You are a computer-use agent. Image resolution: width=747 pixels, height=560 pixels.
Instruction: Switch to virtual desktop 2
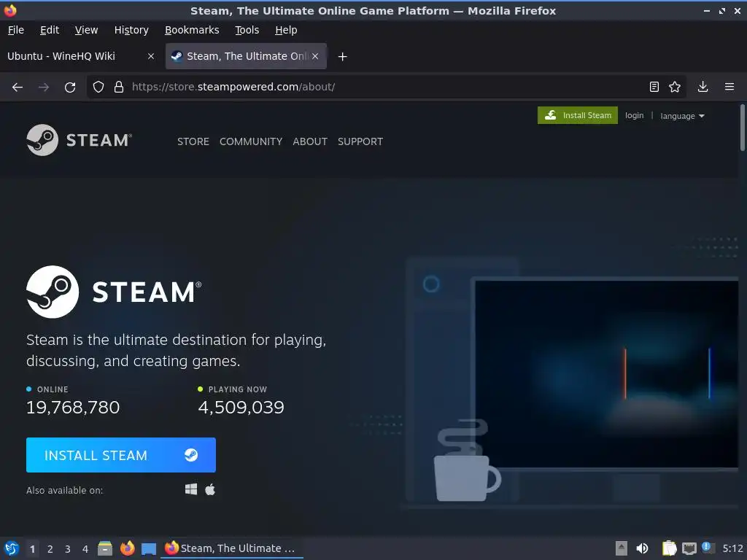point(50,549)
